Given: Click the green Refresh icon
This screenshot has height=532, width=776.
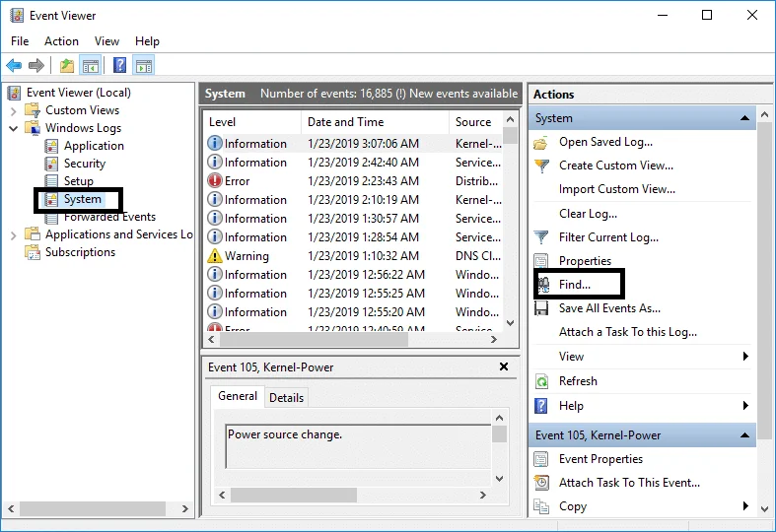Looking at the screenshot, I should (x=541, y=381).
